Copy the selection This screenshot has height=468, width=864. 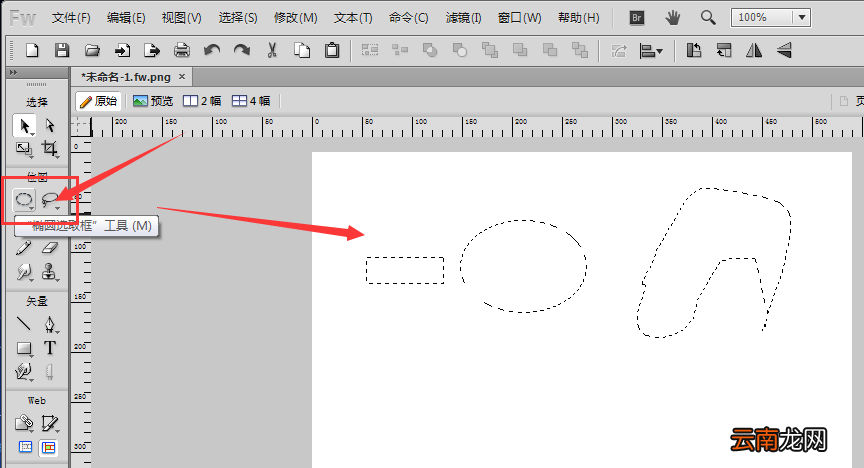point(302,51)
